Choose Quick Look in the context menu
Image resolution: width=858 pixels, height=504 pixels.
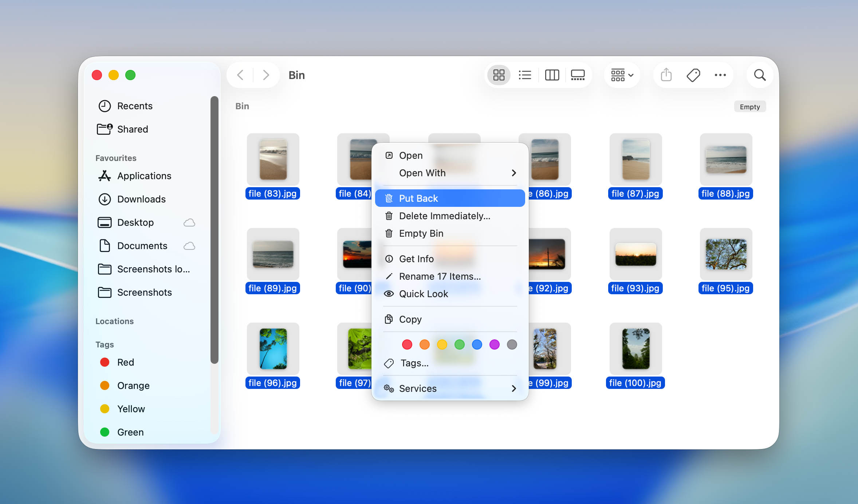(x=450, y=294)
